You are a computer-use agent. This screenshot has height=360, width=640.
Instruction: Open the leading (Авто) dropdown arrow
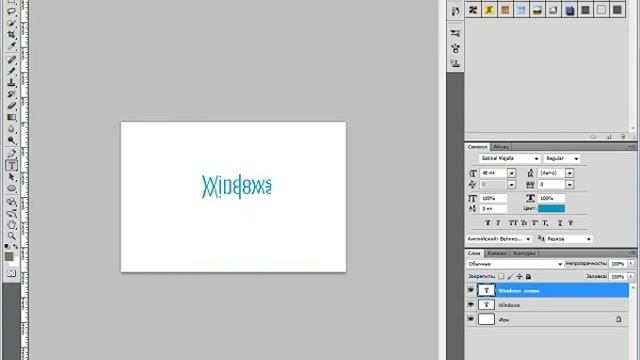570,173
